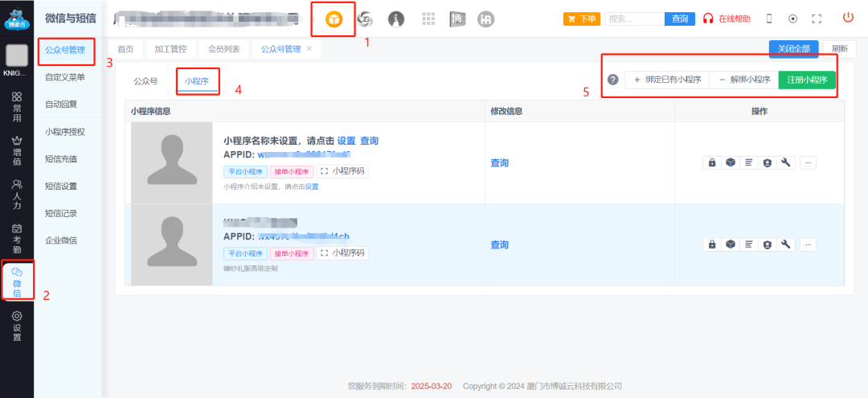Select 公众号管理 in submenu
Image resolution: width=868 pixels, height=398 pixels.
[65, 51]
